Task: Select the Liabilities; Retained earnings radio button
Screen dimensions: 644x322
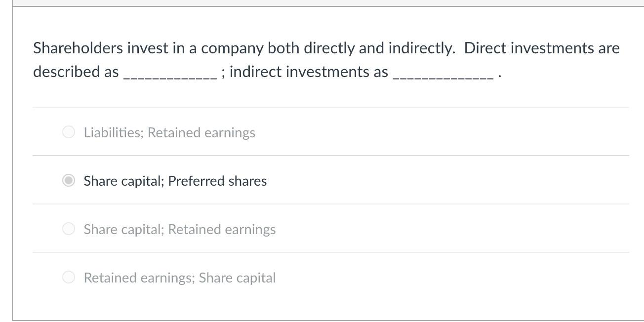Action: click(x=69, y=132)
